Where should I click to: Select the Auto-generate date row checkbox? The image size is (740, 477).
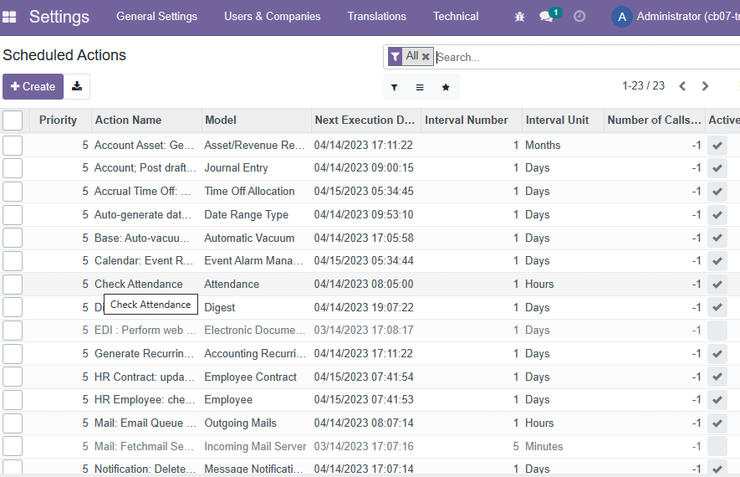pos(13,215)
